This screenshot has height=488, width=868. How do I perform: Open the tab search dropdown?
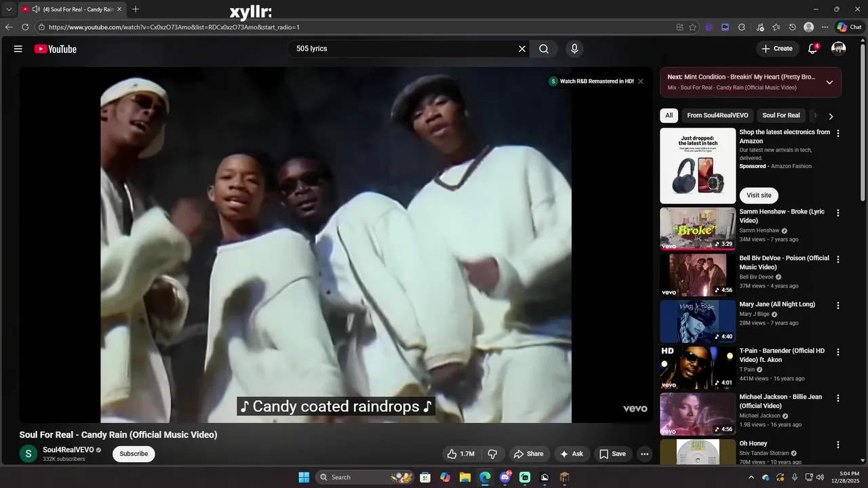click(9, 9)
